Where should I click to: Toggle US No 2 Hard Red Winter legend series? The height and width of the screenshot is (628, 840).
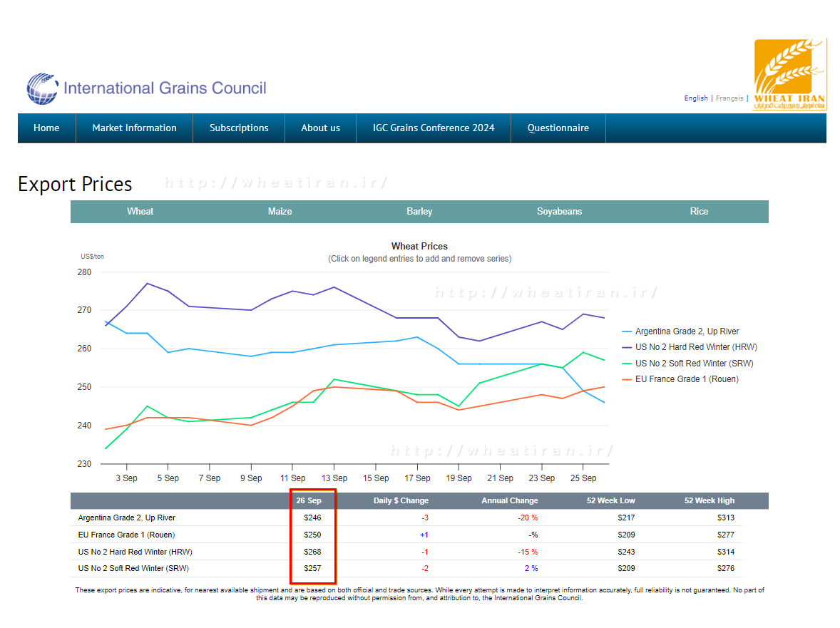tap(690, 347)
